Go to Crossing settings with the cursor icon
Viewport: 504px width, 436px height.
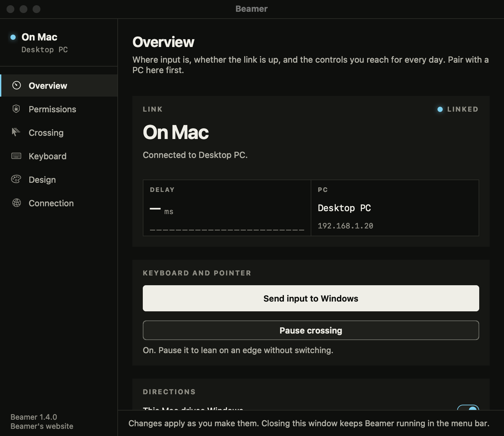(x=16, y=132)
